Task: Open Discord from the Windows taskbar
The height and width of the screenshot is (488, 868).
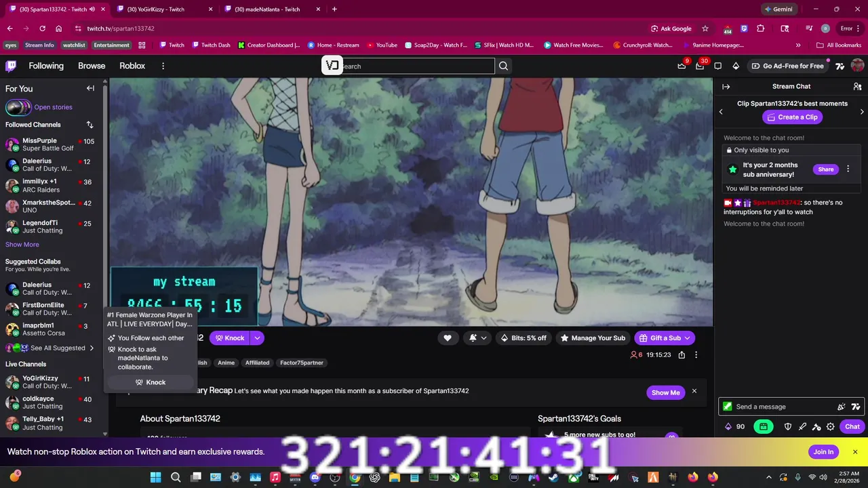Action: [315, 477]
